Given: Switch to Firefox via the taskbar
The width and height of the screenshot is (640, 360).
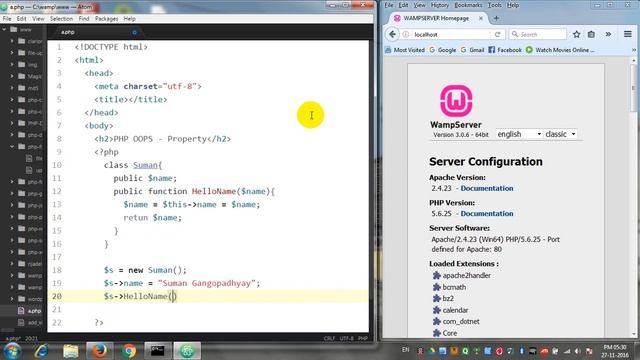Looking at the screenshot, I should [99, 351].
